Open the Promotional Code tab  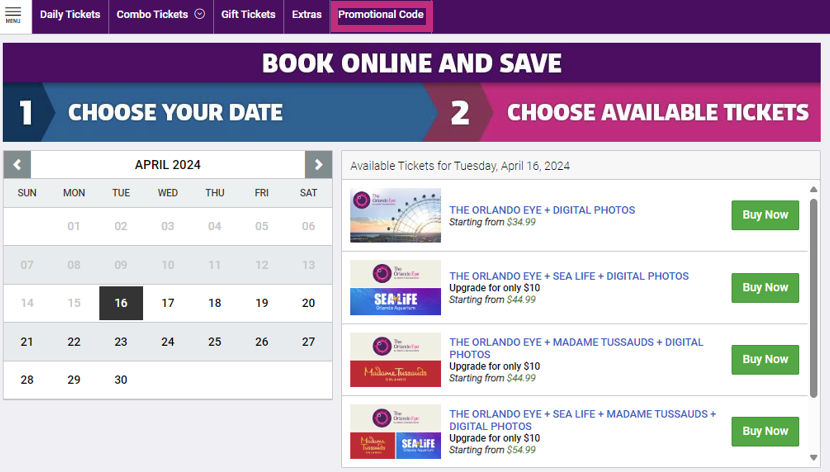click(x=381, y=15)
